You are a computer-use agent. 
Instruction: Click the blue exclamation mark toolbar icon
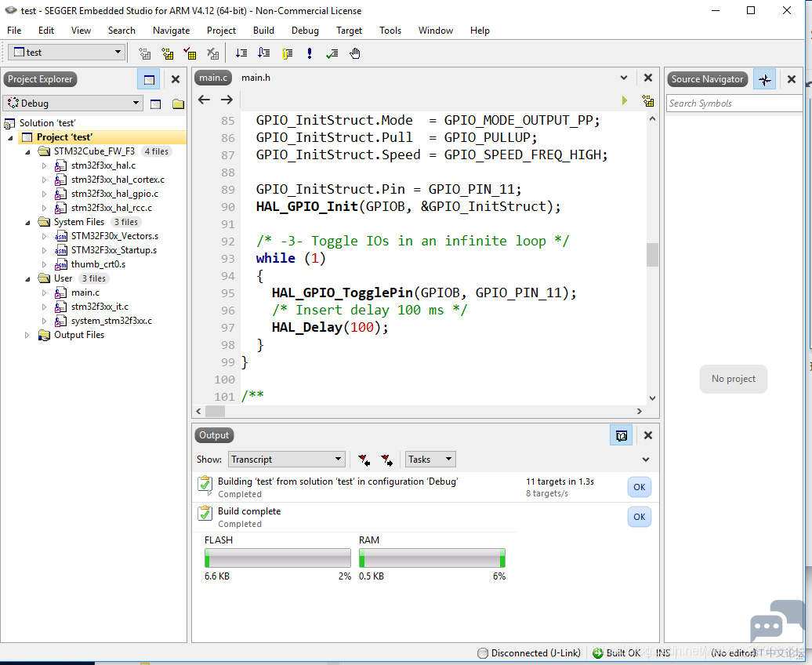point(309,53)
